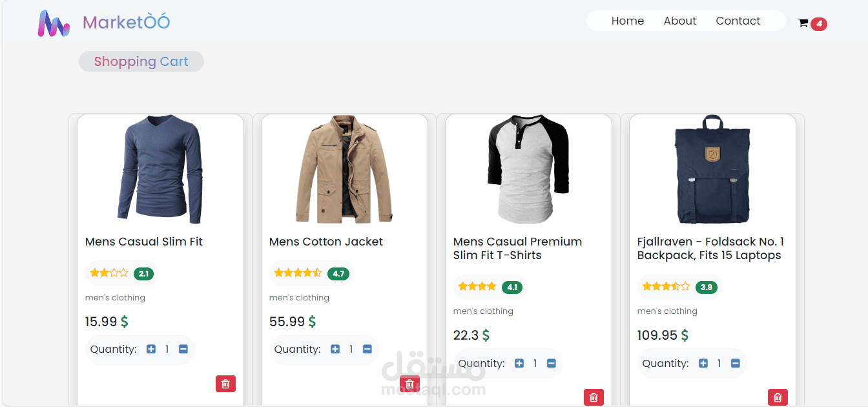This screenshot has height=407, width=868.
Task: Decrease quantity of Mens Casual Slim Fit
Action: [183, 350]
